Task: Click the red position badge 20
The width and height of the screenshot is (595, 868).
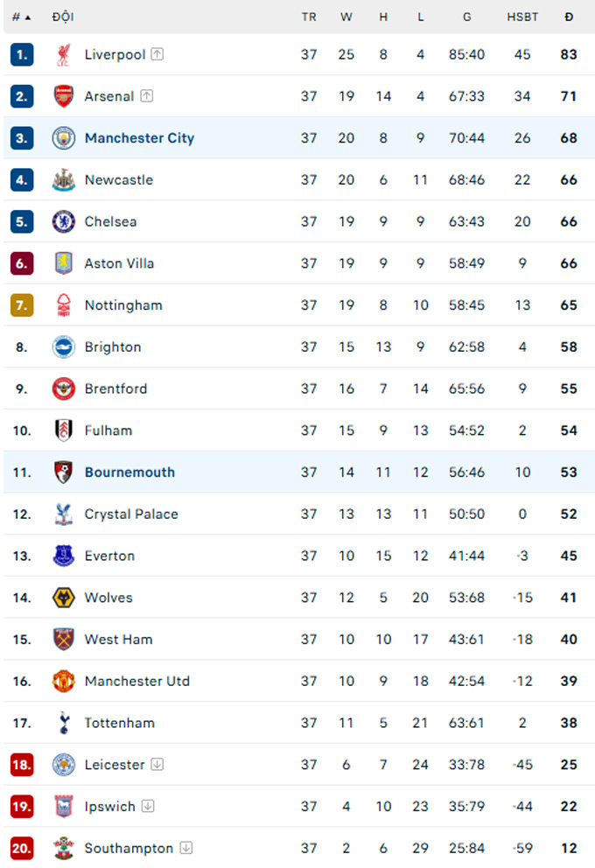Action: click(22, 848)
